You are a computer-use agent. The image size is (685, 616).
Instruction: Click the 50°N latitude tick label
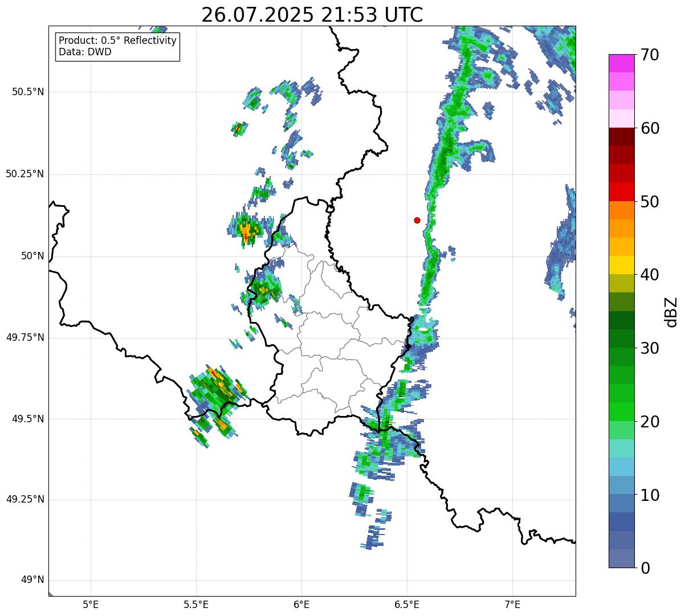point(32,256)
